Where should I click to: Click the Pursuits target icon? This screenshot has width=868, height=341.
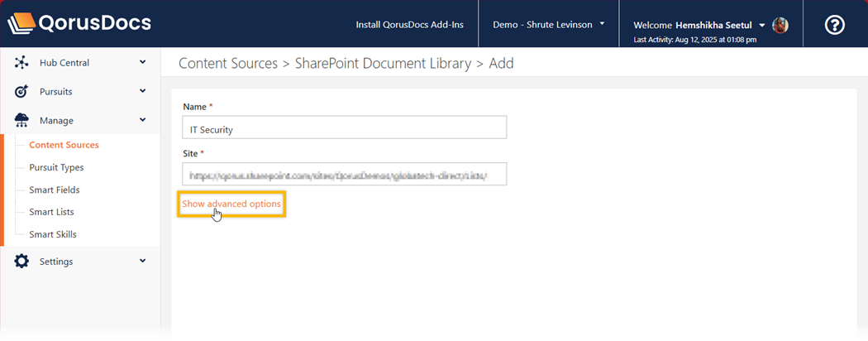[22, 92]
